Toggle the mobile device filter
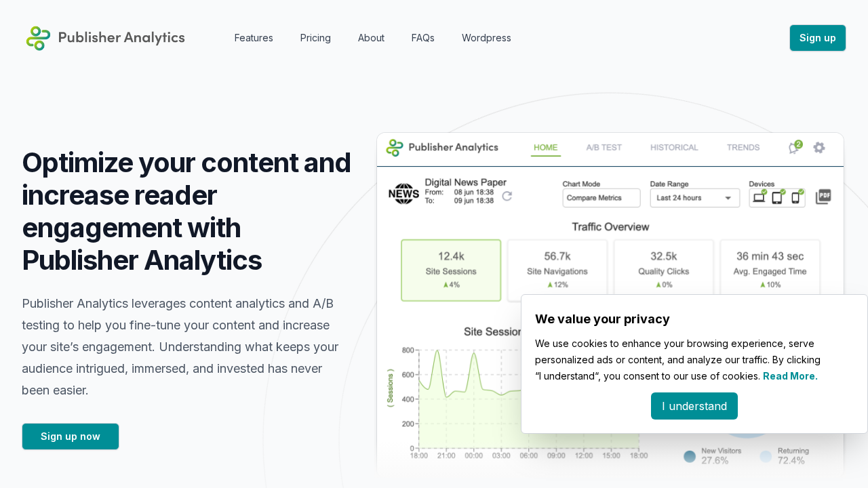Image resolution: width=868 pixels, height=488 pixels. coord(796,197)
